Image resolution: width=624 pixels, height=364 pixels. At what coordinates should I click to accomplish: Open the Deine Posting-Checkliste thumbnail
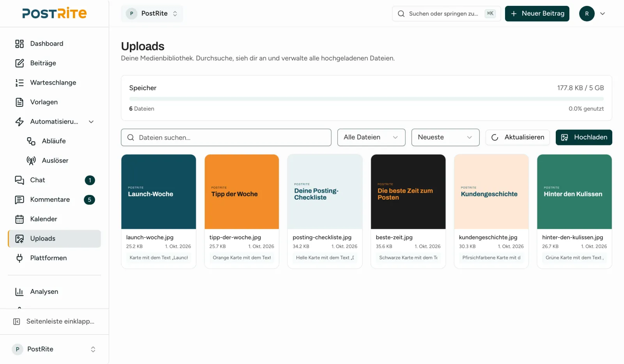click(325, 192)
